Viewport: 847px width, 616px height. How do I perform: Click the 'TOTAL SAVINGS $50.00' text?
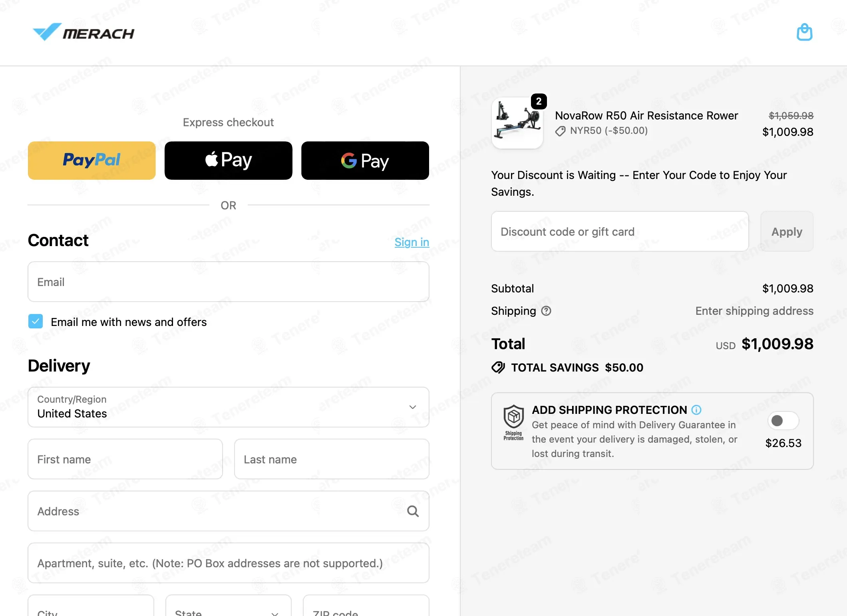pyautogui.click(x=577, y=368)
